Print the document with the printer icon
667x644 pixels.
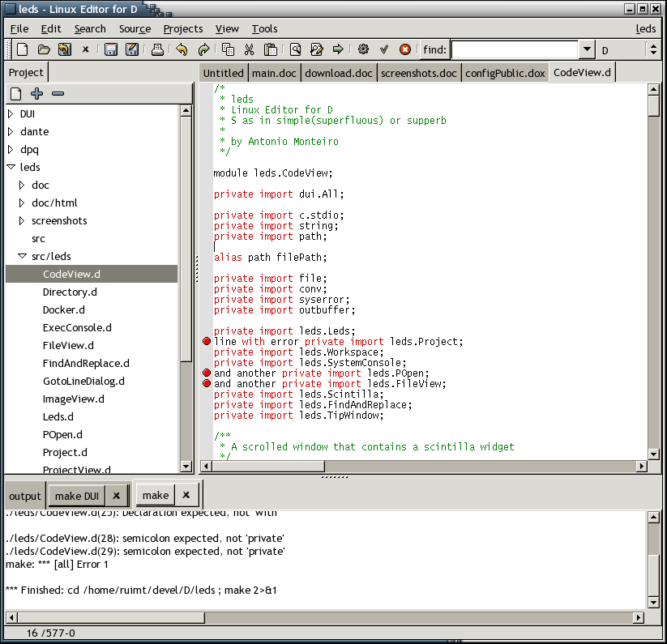[157, 49]
